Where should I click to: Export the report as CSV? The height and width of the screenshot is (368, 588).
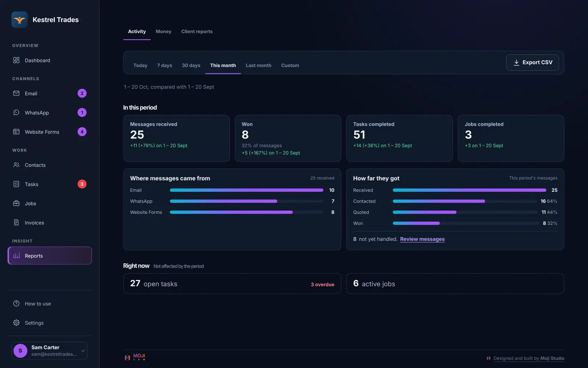533,63
